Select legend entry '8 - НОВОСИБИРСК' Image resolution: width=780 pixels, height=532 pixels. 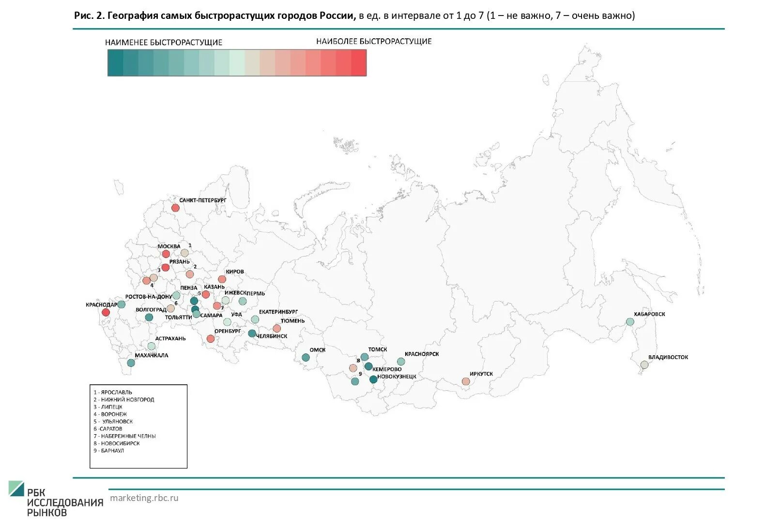click(117, 443)
